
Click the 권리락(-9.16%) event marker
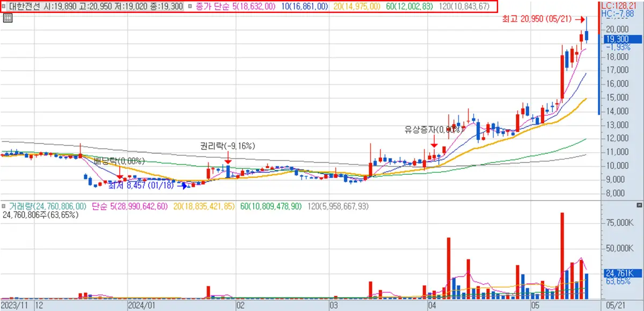coord(228,146)
